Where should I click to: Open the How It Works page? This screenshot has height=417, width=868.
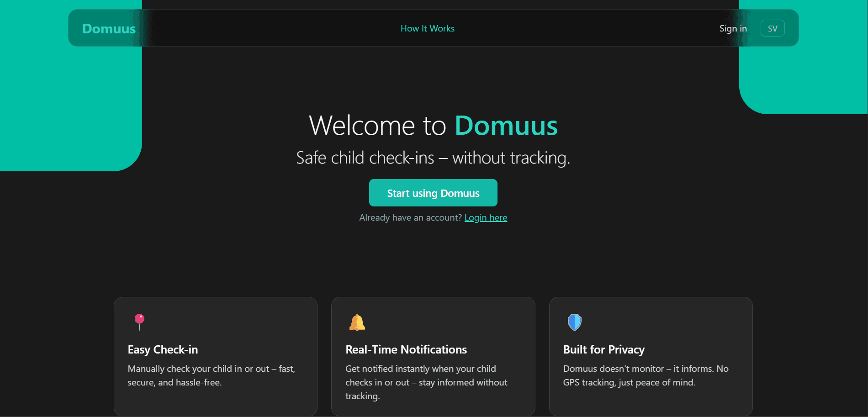428,28
